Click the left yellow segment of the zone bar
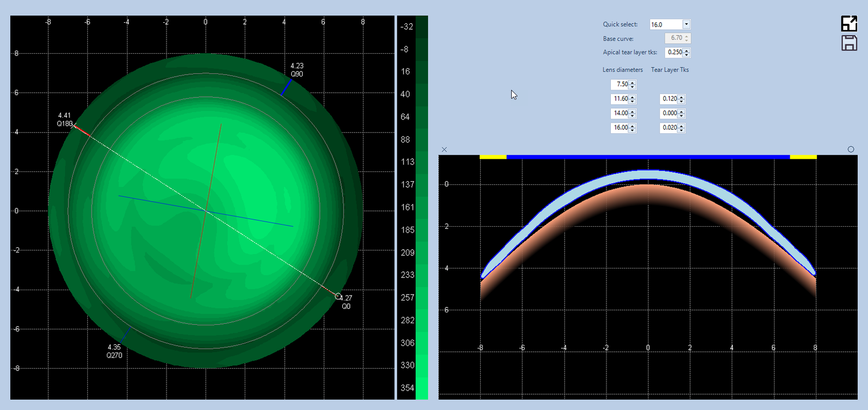 pyautogui.click(x=493, y=157)
